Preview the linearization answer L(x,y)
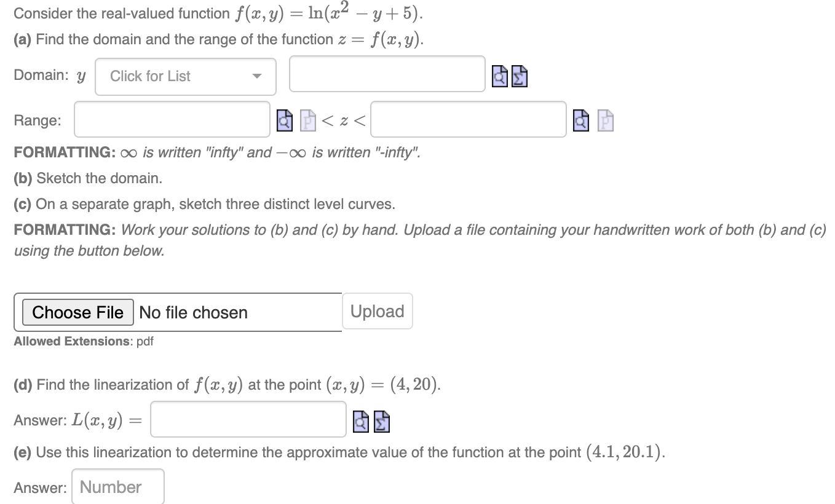This screenshot has height=504, width=835. tap(361, 421)
